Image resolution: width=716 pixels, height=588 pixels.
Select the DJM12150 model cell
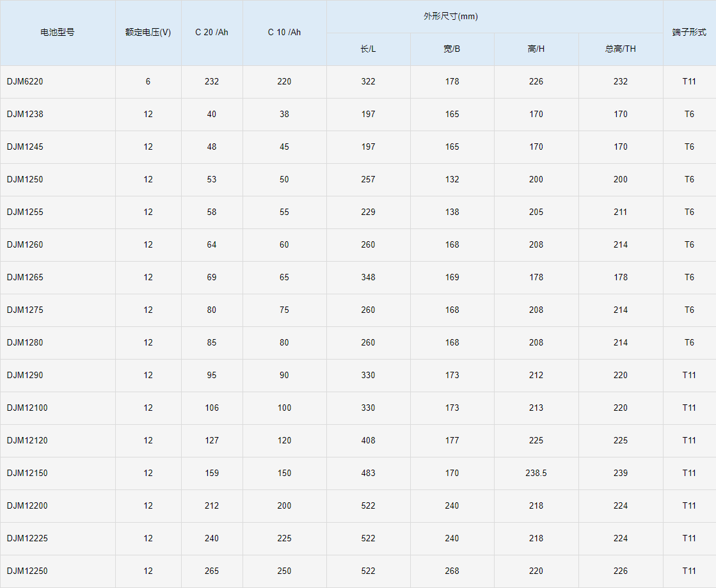point(27,473)
